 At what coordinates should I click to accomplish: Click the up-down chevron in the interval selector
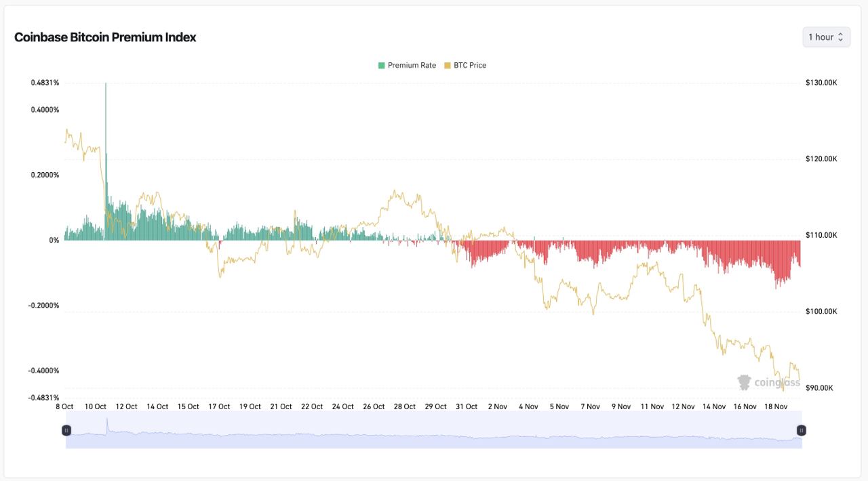841,37
